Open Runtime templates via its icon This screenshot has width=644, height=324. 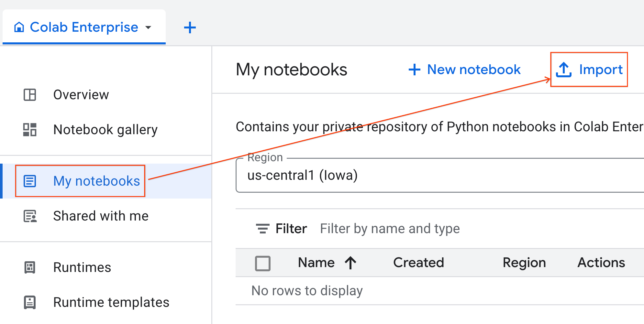tap(30, 302)
